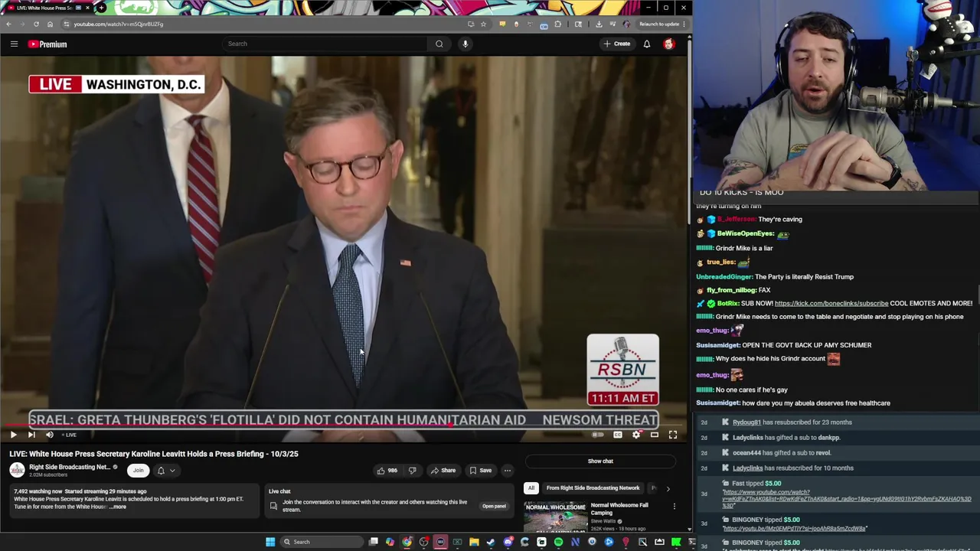Open YouTube notifications bell
Image resolution: width=980 pixels, height=551 pixels.
(647, 44)
